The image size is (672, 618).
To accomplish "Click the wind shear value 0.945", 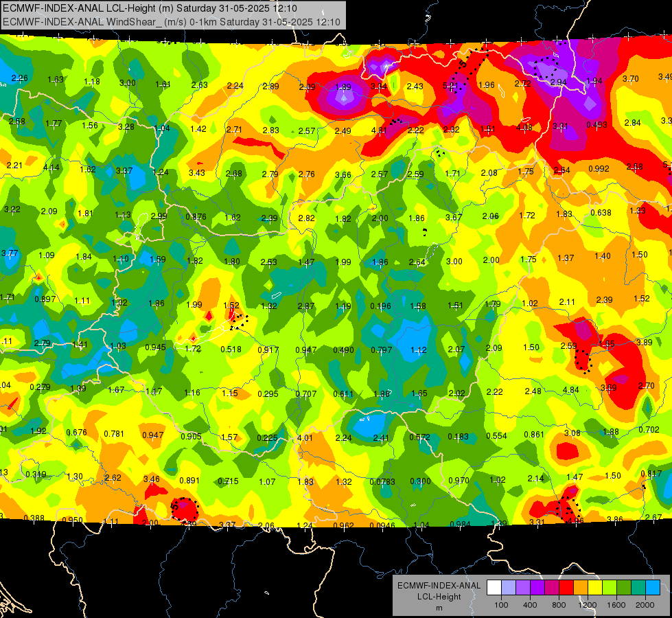I will [155, 347].
